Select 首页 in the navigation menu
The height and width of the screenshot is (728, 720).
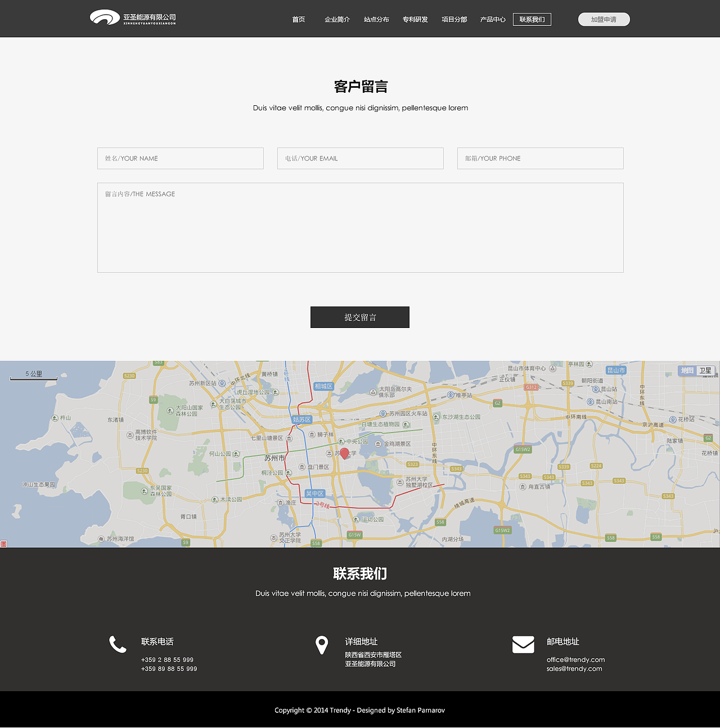pyautogui.click(x=298, y=19)
